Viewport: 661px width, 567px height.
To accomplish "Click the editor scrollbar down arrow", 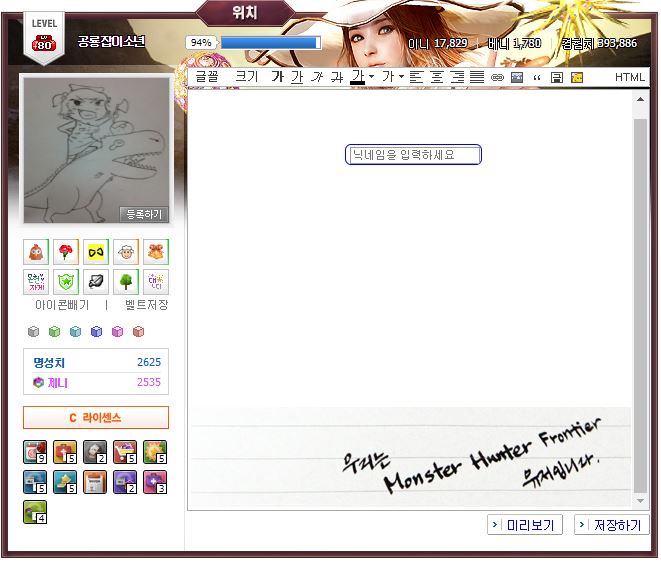I will [x=640, y=501].
